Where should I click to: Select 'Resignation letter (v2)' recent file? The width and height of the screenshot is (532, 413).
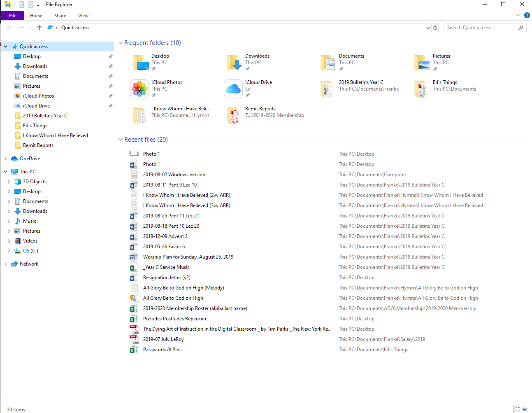tap(167, 278)
